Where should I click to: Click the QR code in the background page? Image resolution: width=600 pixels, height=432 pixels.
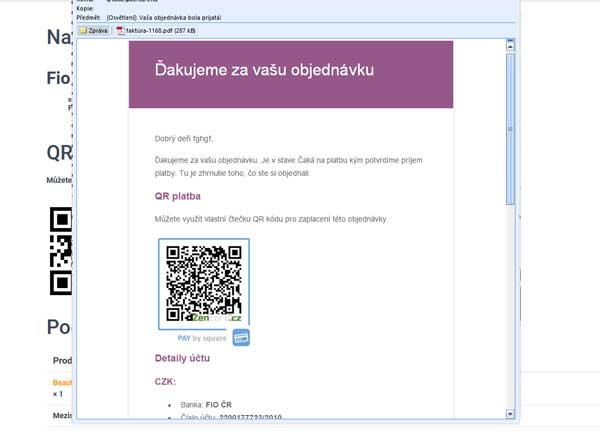61,251
